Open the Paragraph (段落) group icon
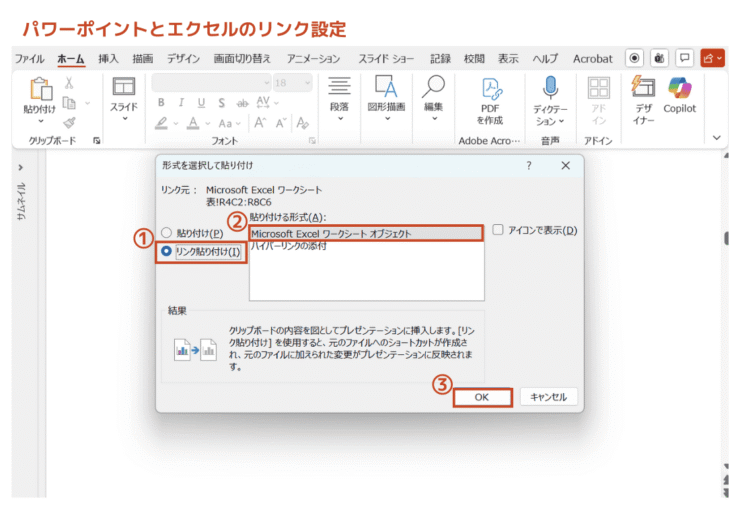 point(339,86)
